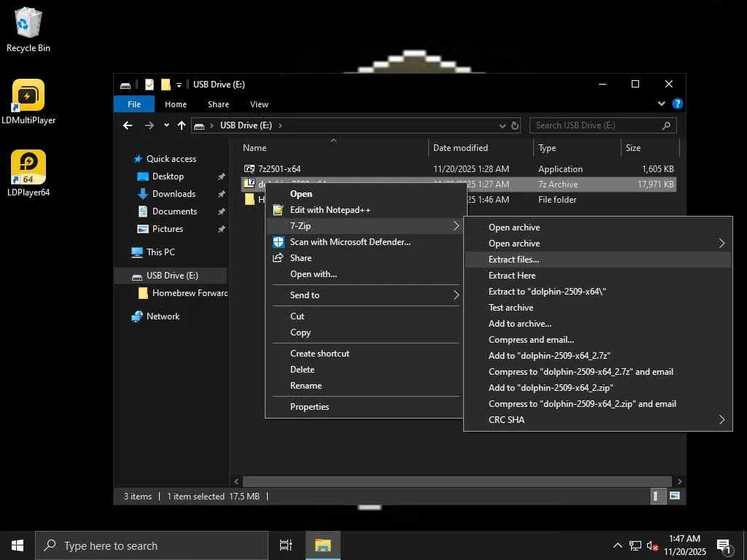Image resolution: width=747 pixels, height=560 pixels.
Task: Choose Open with... in context menu
Action: click(x=365, y=274)
